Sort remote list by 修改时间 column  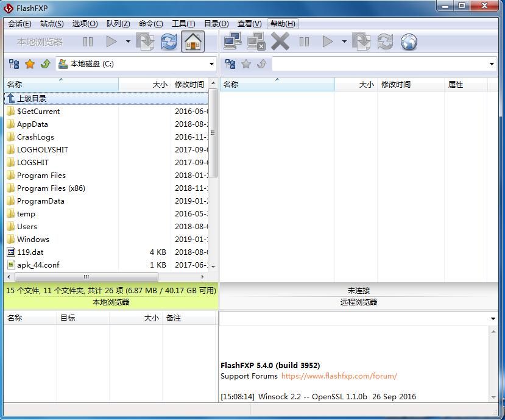coord(411,85)
